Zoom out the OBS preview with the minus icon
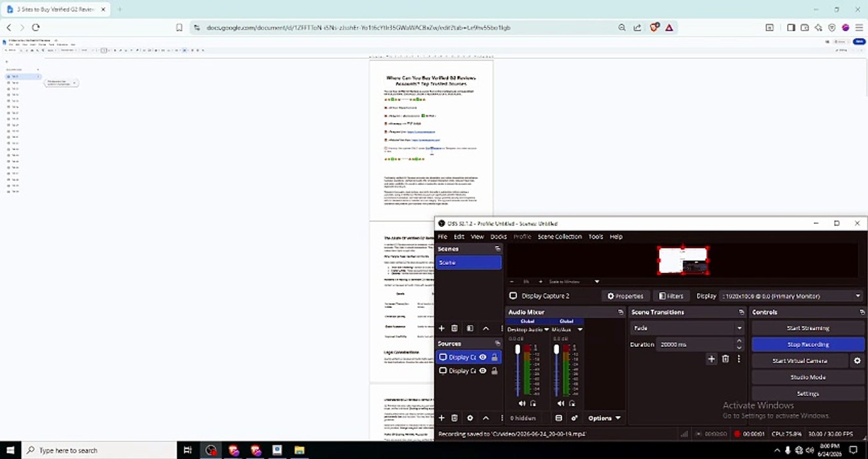Image resolution: width=868 pixels, height=459 pixels. [x=512, y=281]
